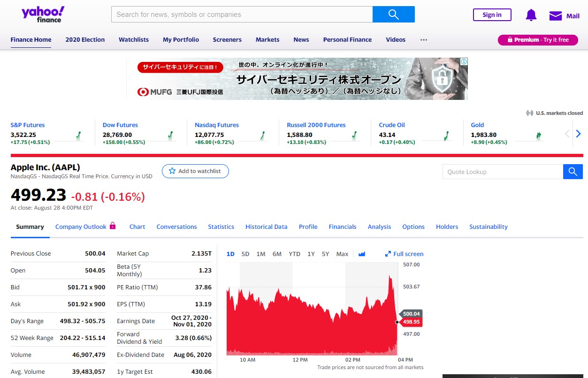Go to Finance Home
The height and width of the screenshot is (378, 588).
click(31, 40)
